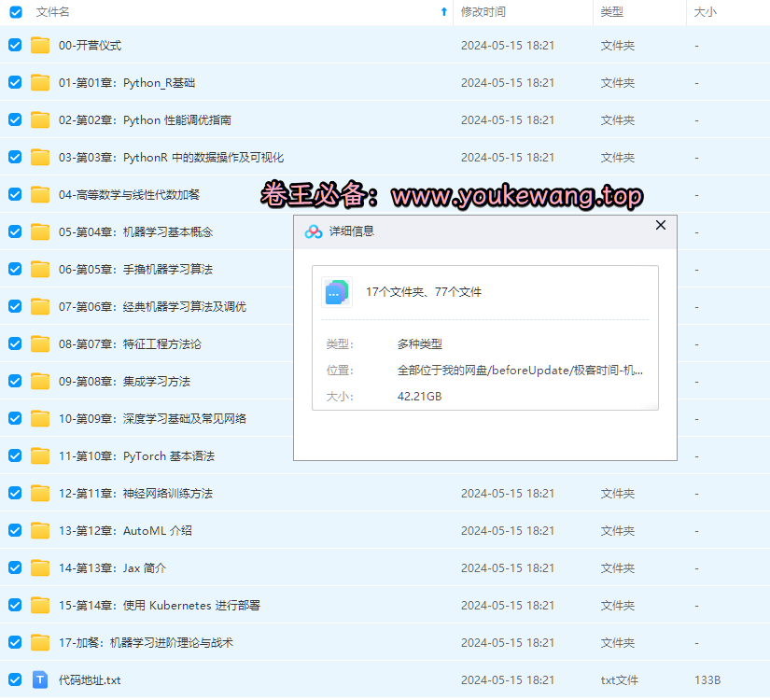Click the 17个文件夹、77个文件 summary text
Viewport: 770px width, 700px height.
click(x=424, y=292)
